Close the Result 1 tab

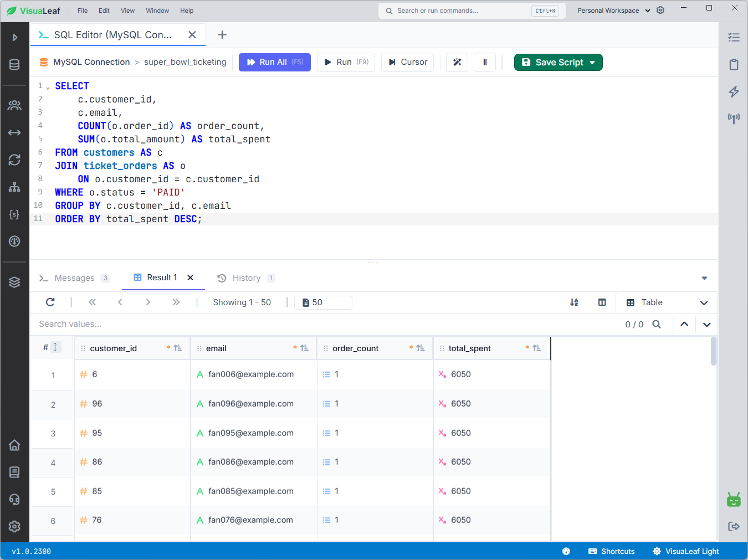pyautogui.click(x=190, y=278)
